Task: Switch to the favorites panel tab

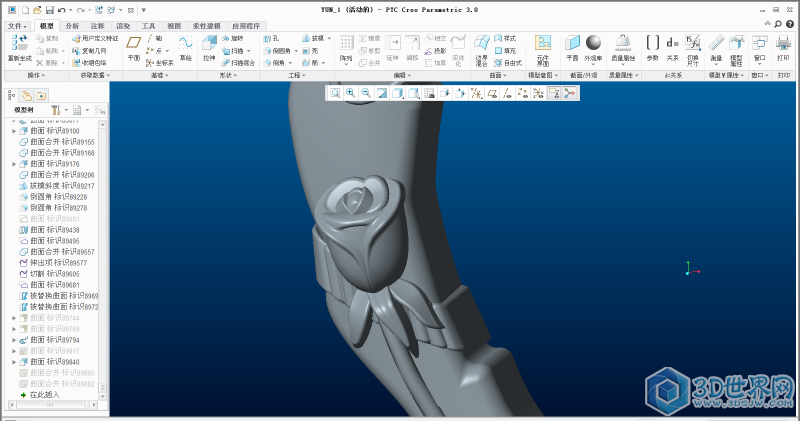Action: [x=41, y=95]
